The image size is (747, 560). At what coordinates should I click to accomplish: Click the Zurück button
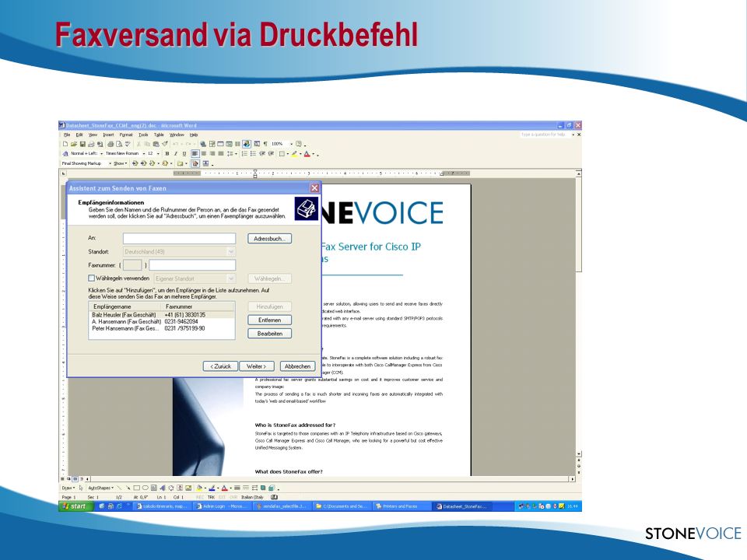pos(220,366)
